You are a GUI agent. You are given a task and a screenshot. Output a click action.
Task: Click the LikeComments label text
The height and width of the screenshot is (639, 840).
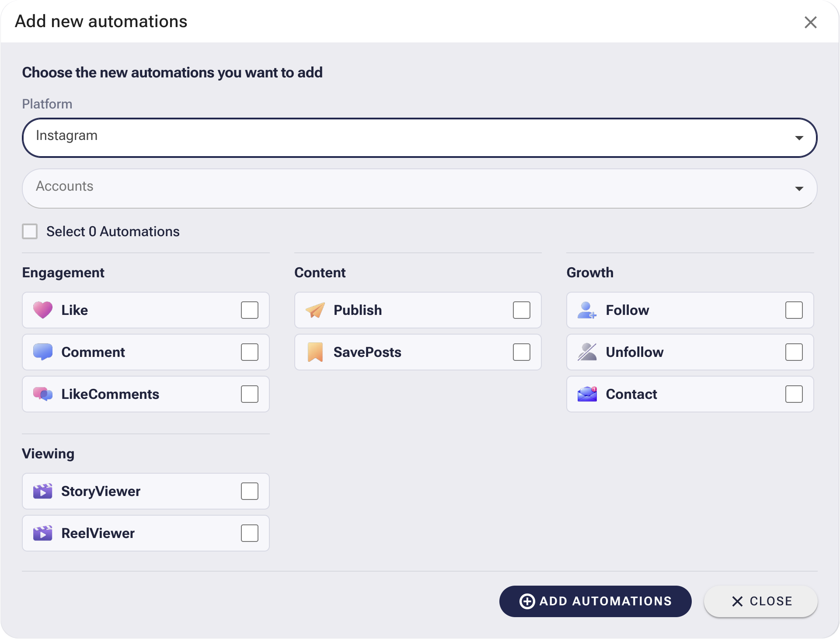coord(110,394)
